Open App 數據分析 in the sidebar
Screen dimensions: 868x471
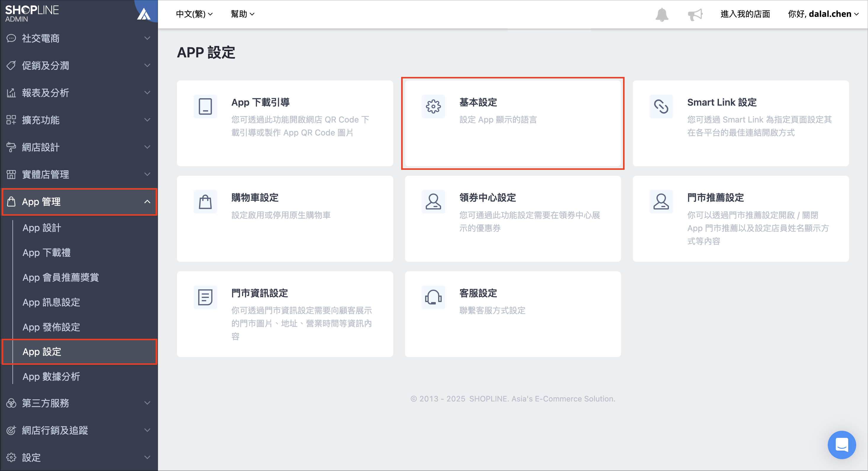pyautogui.click(x=51, y=376)
